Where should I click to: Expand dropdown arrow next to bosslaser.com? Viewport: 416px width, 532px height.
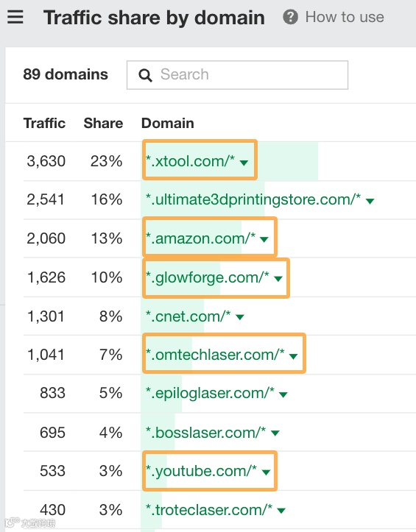(x=275, y=433)
